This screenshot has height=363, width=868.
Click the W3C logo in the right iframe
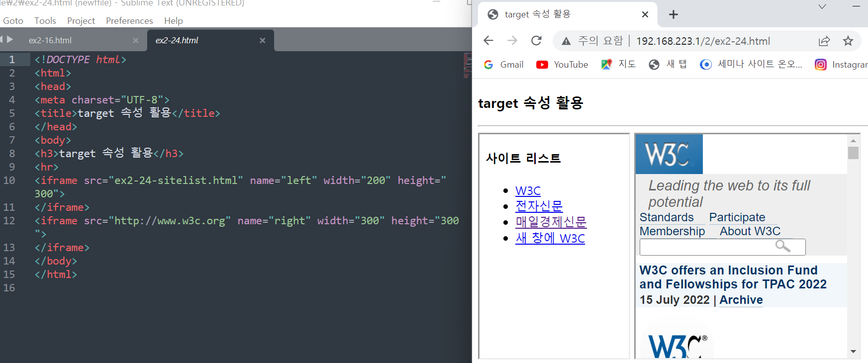669,154
